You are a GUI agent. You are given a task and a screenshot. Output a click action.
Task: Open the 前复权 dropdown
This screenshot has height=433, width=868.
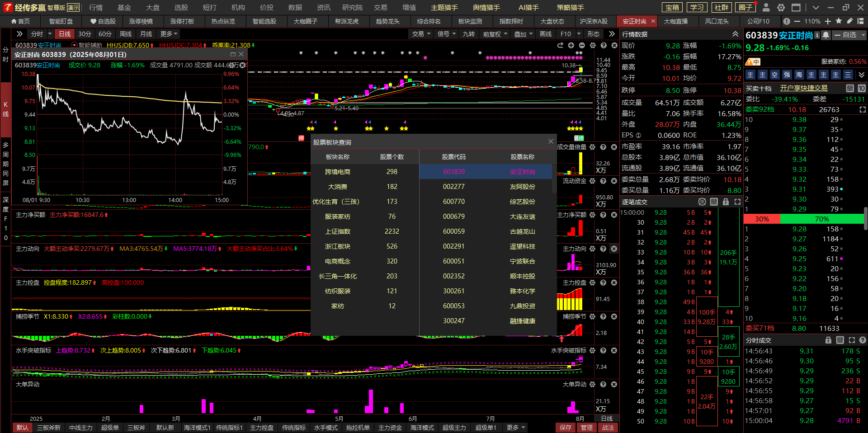pos(495,34)
